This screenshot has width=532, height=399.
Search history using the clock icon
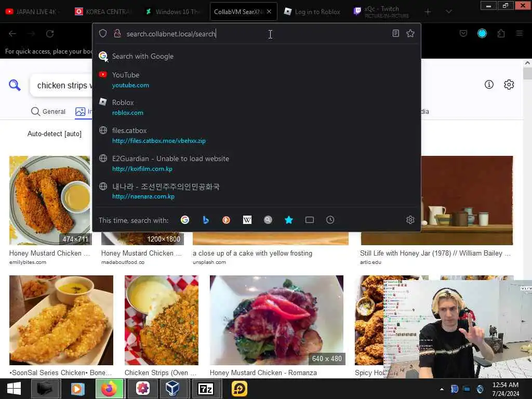pyautogui.click(x=330, y=220)
